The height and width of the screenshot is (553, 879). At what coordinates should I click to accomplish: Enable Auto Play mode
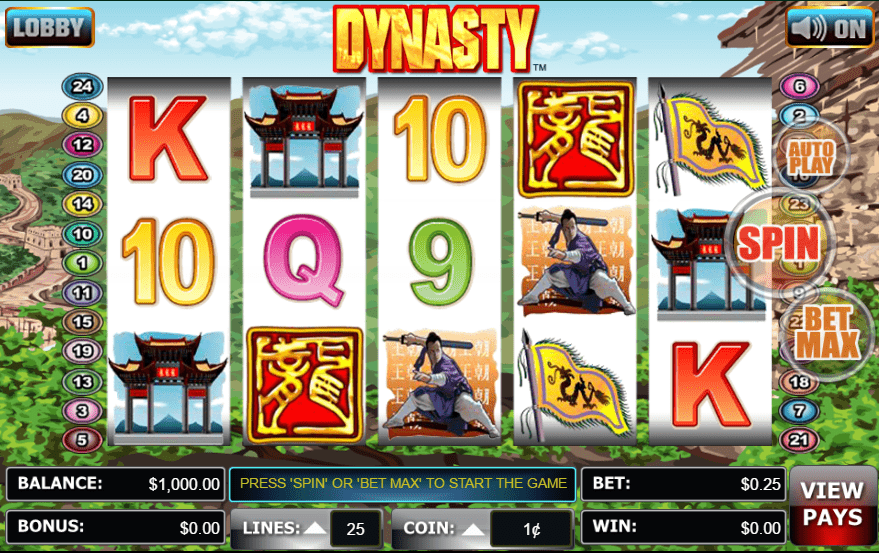pyautogui.click(x=811, y=158)
